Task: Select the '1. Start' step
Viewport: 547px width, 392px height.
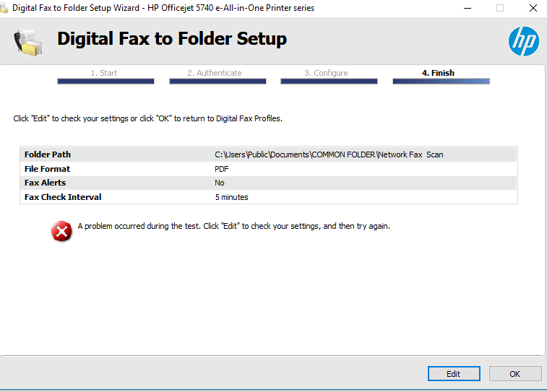Action: 104,73
